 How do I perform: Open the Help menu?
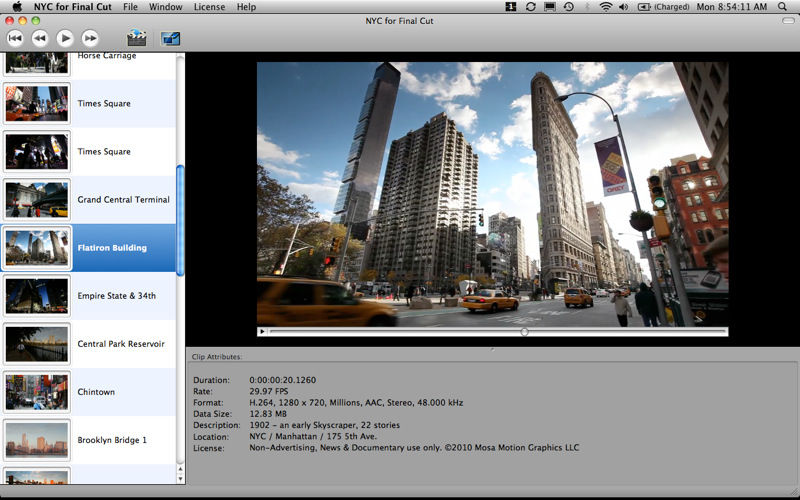(x=246, y=7)
